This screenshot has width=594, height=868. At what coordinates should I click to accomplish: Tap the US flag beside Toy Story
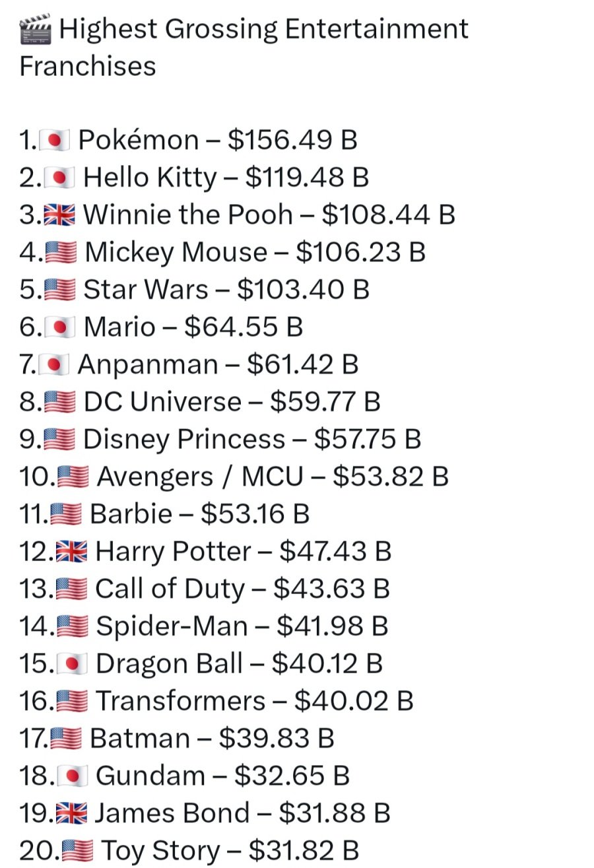(78, 851)
